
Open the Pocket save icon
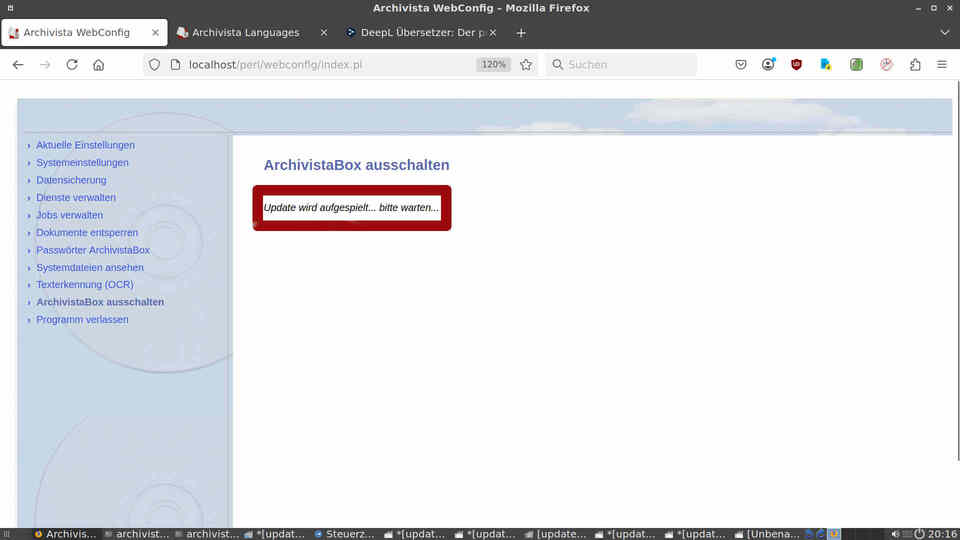(741, 64)
